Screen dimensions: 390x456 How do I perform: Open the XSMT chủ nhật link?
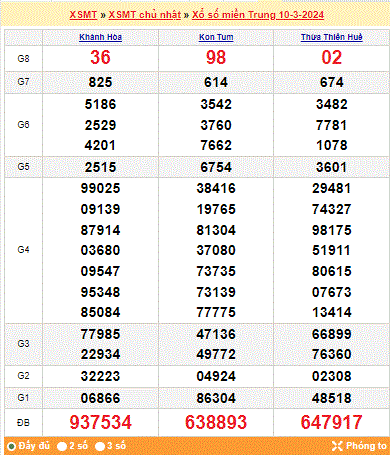145,15
